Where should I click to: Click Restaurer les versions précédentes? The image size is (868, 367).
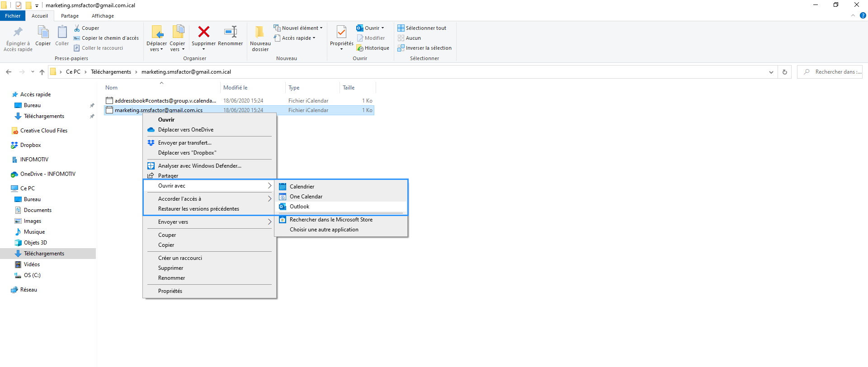pos(209,209)
